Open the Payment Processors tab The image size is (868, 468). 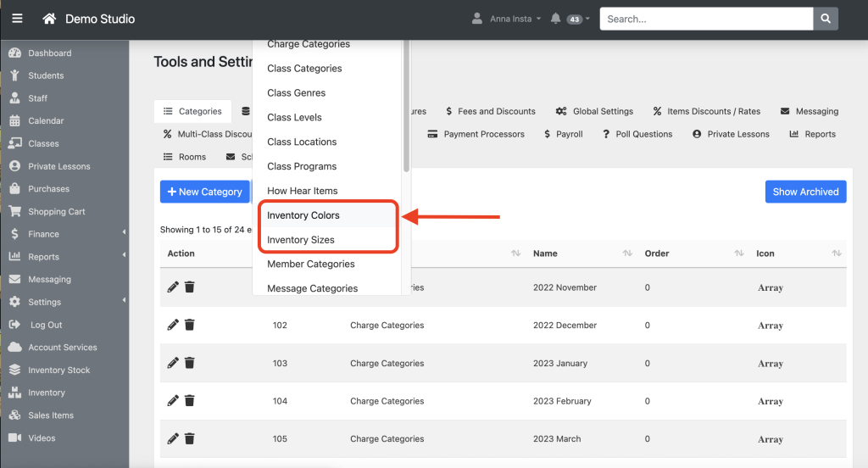476,134
